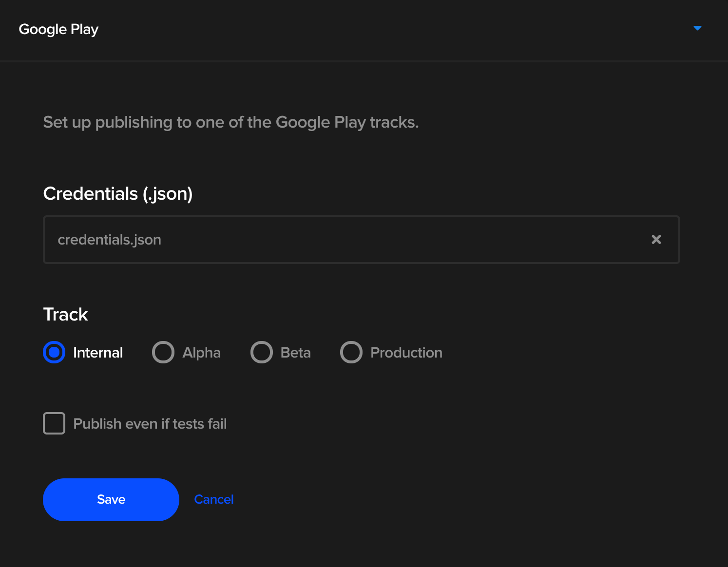Viewport: 728px width, 567px height.
Task: Save the Google Play publishing settings
Action: (x=111, y=500)
